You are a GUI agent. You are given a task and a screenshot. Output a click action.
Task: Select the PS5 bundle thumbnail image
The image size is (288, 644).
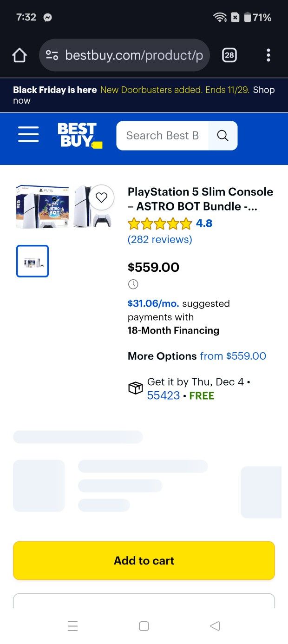pos(32,261)
